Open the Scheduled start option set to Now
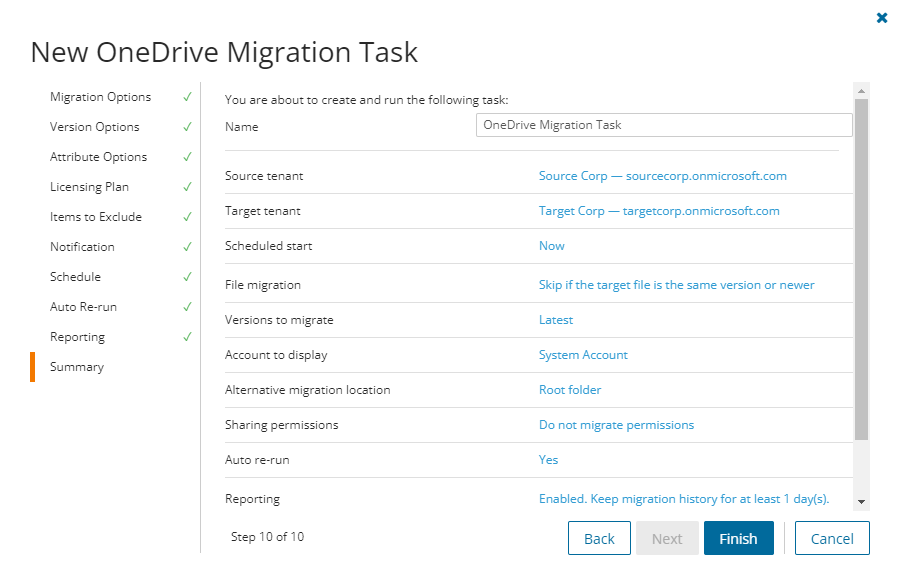This screenshot has width=900, height=585. pyautogui.click(x=551, y=245)
